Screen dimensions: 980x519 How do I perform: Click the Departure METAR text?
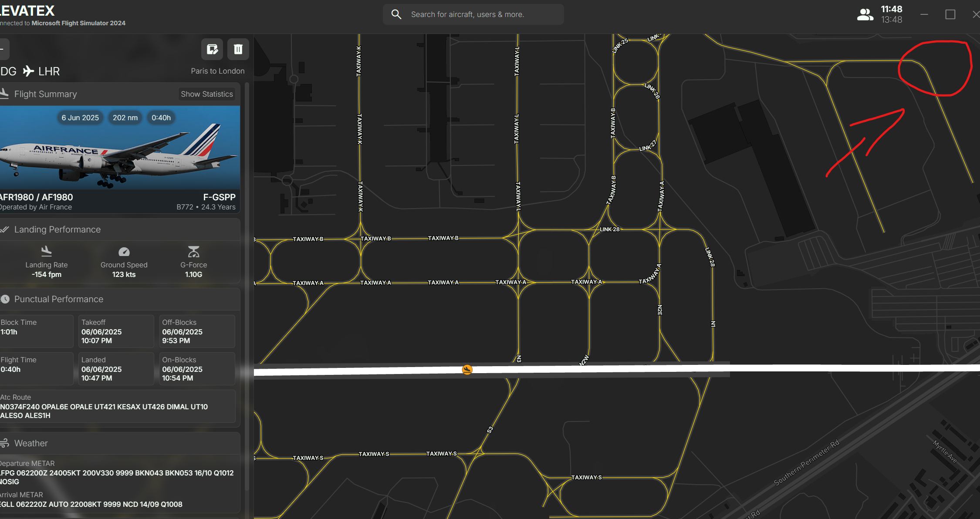tap(118, 477)
